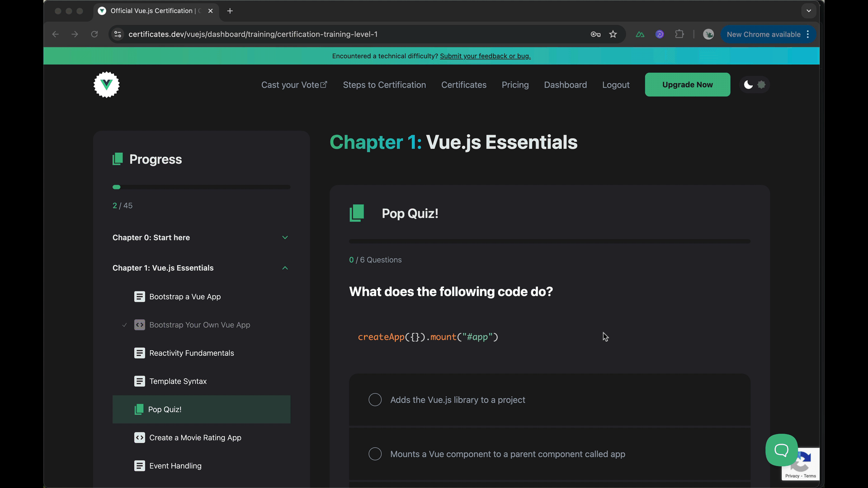
Task: Click the purple circular extension icon
Action: pyautogui.click(x=660, y=34)
